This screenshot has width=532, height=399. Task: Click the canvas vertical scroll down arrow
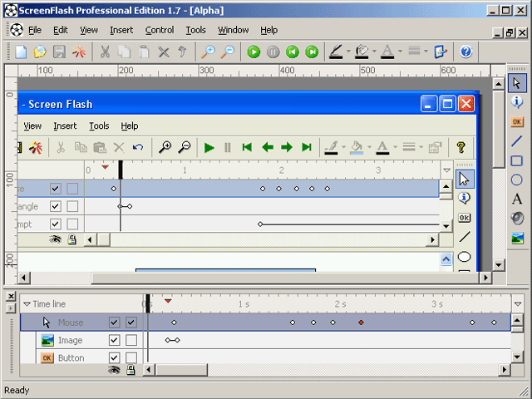[498, 265]
